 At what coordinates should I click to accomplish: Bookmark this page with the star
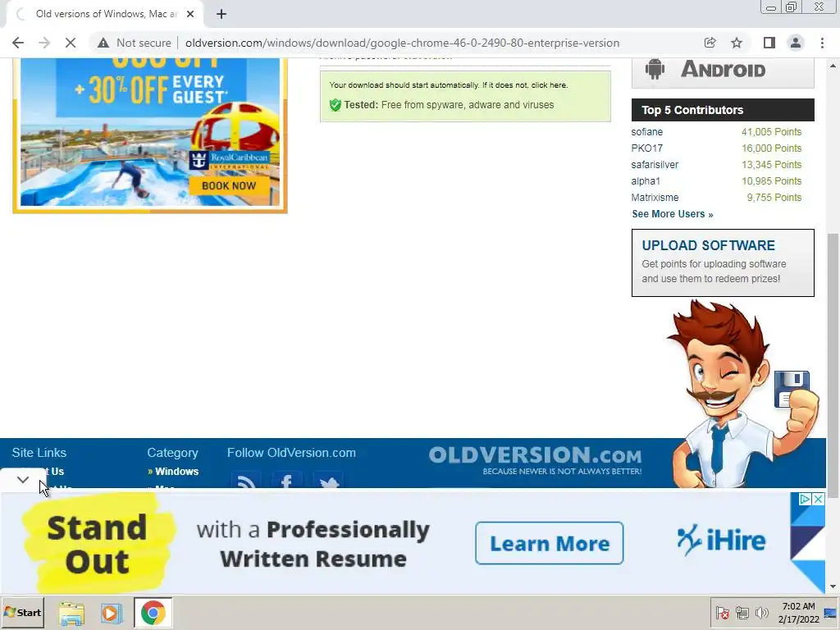click(737, 43)
